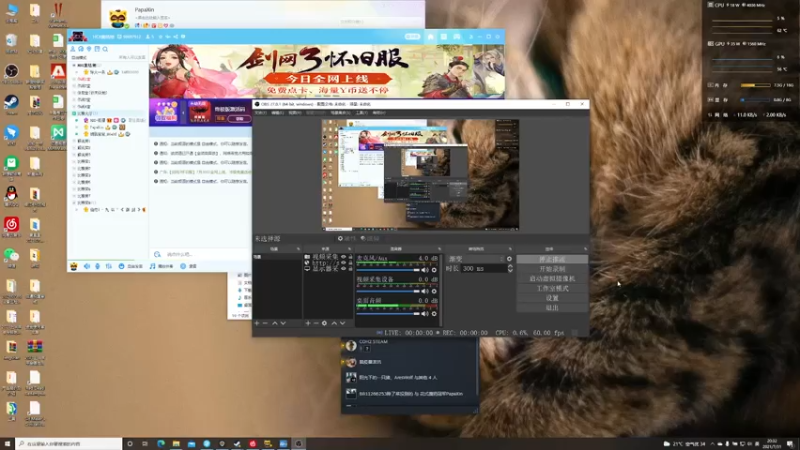Remove selected source in OBS Sources panel
800x450 pixels.
[x=316, y=323]
